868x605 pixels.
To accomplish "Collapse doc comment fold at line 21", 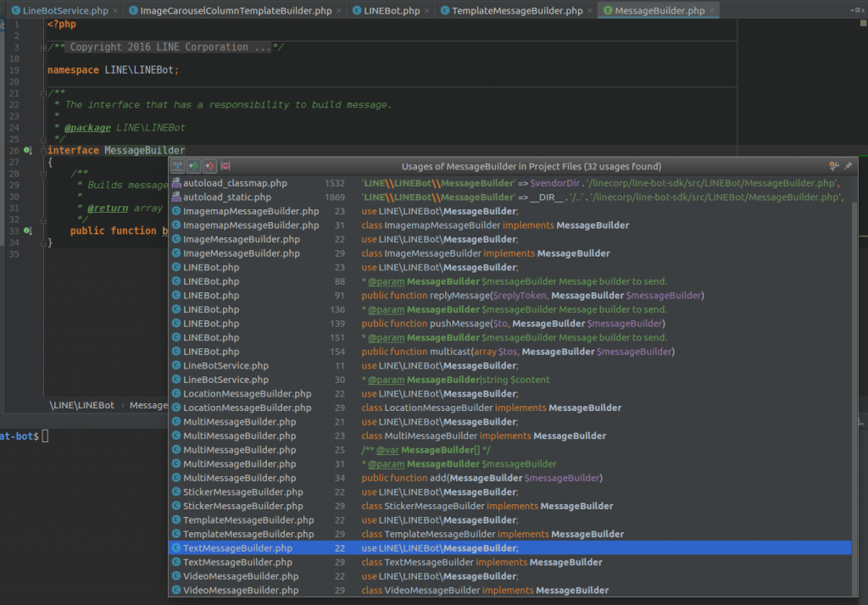I will pos(44,92).
